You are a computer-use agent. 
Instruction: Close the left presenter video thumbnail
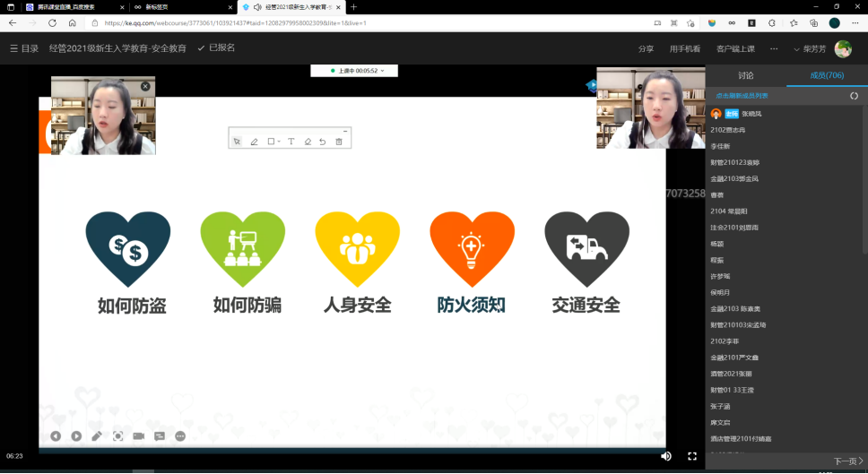click(145, 86)
